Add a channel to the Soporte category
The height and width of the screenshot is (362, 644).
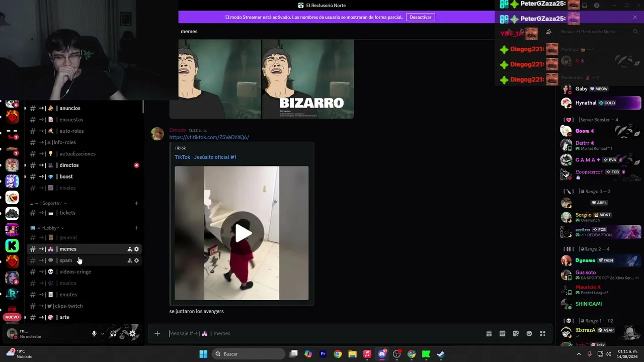(136, 203)
